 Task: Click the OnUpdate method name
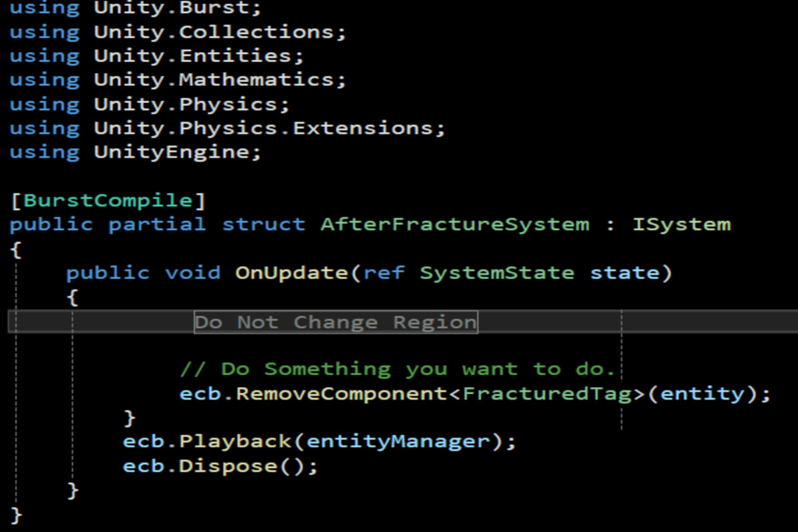pos(291,273)
